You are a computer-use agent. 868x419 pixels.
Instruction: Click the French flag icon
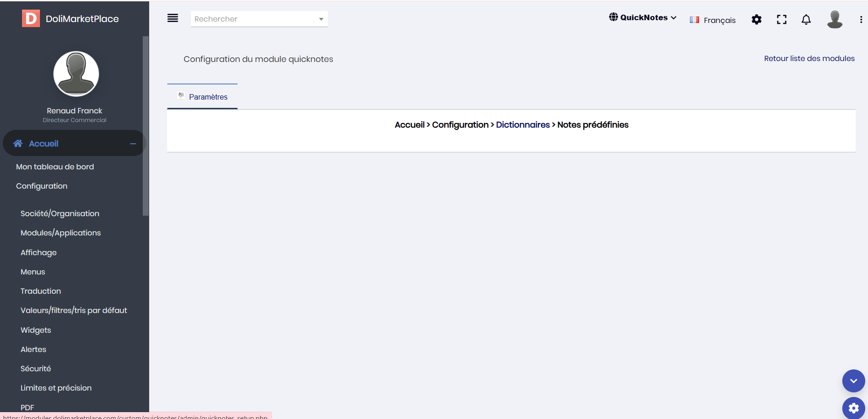pos(694,20)
